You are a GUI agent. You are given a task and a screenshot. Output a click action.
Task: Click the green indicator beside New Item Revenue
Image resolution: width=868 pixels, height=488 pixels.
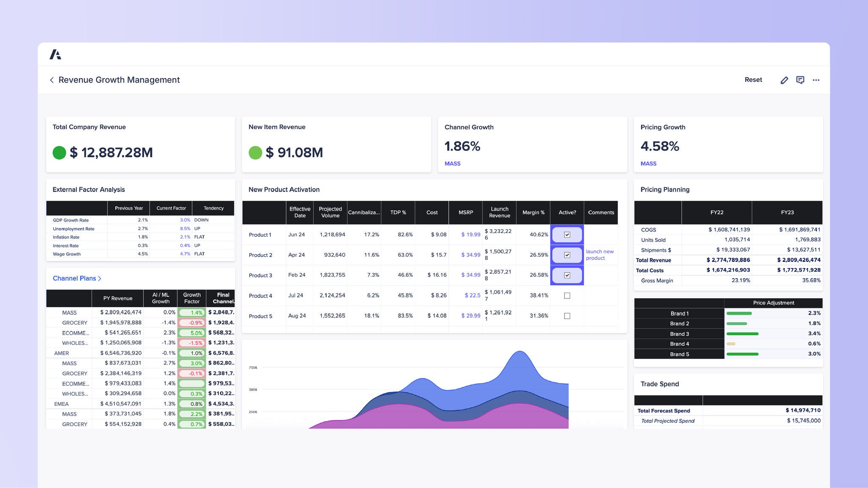pyautogui.click(x=256, y=153)
